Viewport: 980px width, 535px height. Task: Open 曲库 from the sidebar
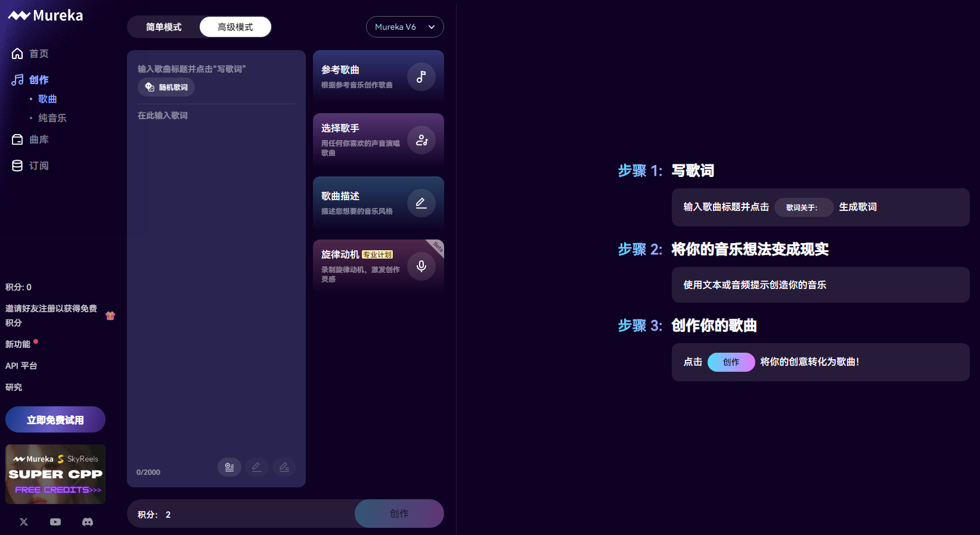39,139
